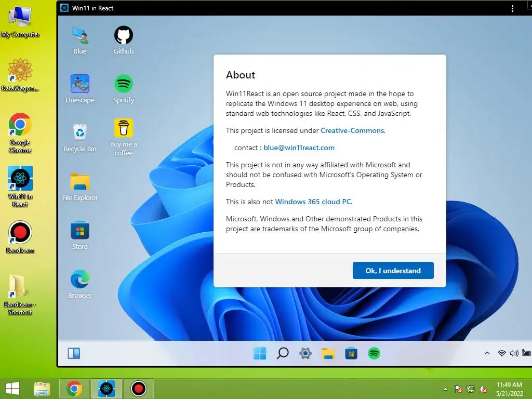Expand the hidden icons chevron in Win11 tray

(487, 353)
